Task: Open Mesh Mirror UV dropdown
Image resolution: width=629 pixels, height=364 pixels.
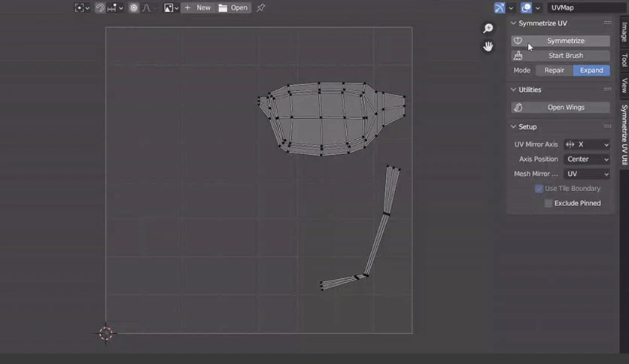Action: (x=587, y=174)
